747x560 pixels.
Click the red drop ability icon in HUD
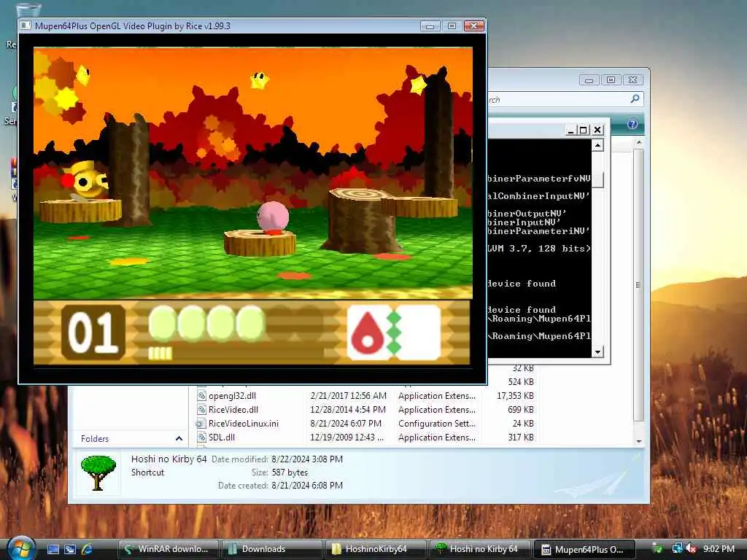pyautogui.click(x=368, y=332)
